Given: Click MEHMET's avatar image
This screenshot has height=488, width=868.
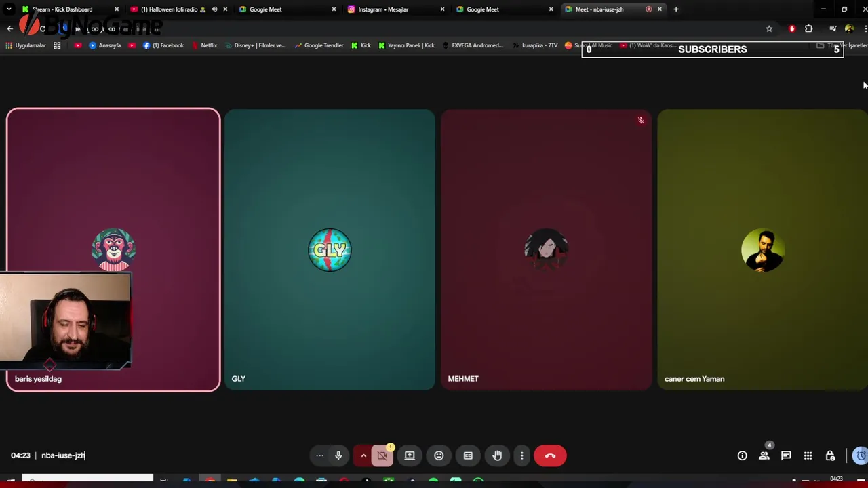Looking at the screenshot, I should click(x=546, y=250).
